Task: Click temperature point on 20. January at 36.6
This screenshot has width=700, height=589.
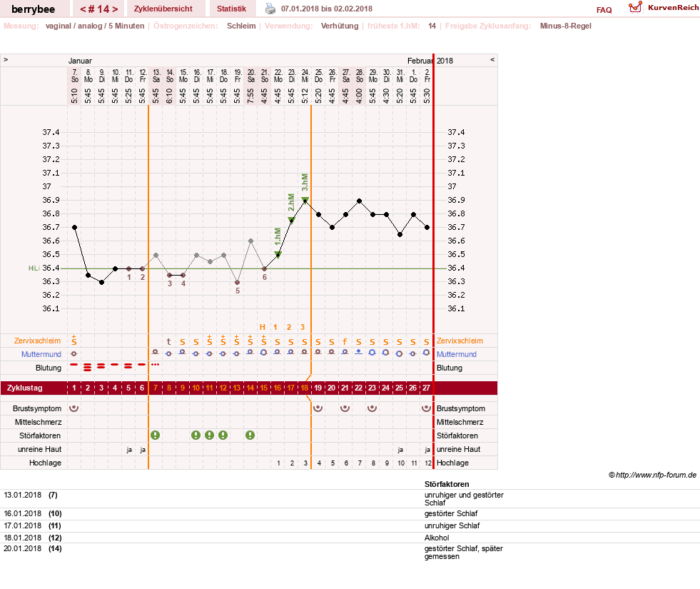Action: pyautogui.click(x=251, y=241)
